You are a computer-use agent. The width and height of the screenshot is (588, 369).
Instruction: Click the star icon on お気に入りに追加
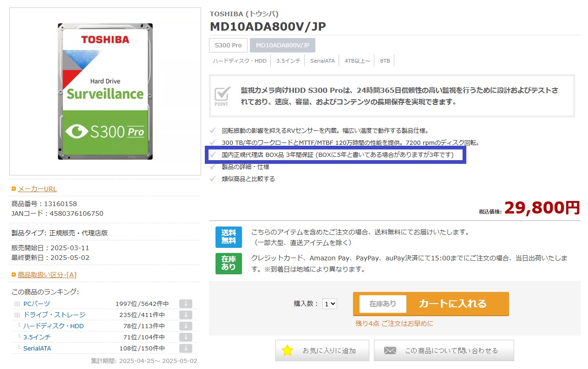point(287,350)
